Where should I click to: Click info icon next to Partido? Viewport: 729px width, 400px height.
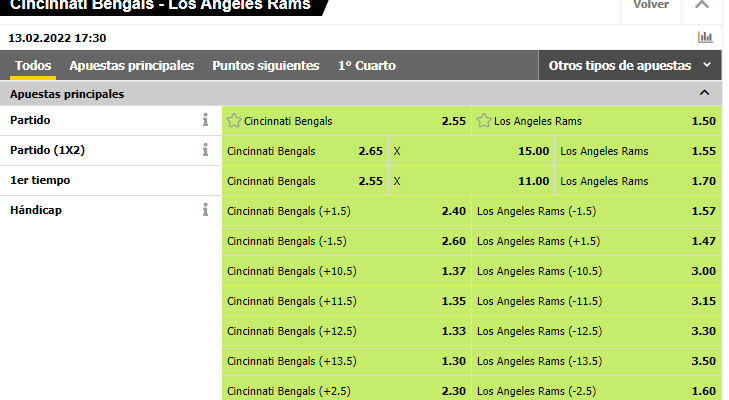205,120
